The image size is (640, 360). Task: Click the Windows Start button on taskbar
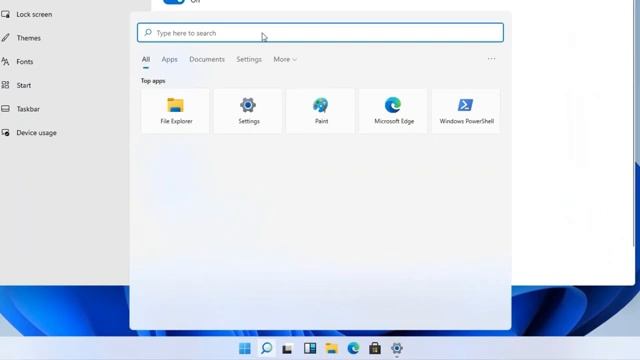pos(244,348)
